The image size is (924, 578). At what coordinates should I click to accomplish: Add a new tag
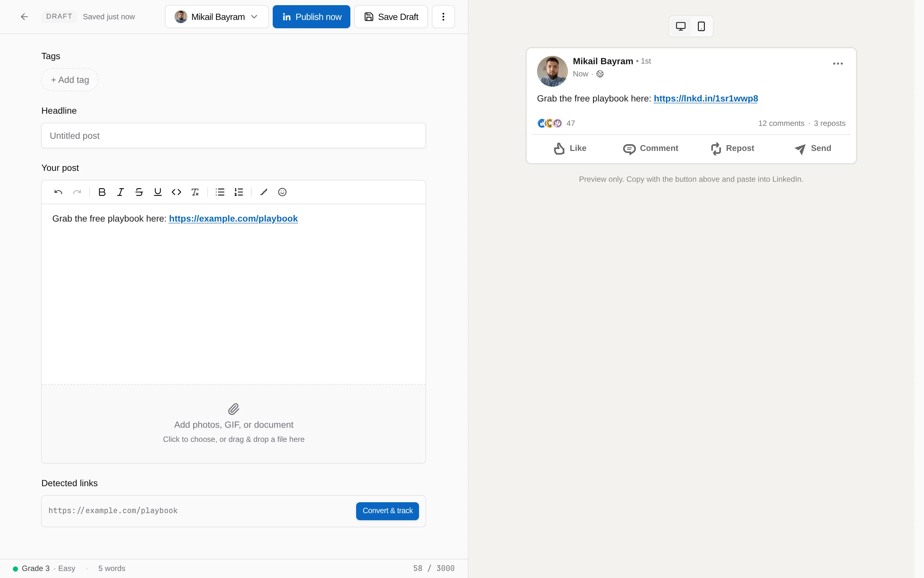tap(70, 80)
